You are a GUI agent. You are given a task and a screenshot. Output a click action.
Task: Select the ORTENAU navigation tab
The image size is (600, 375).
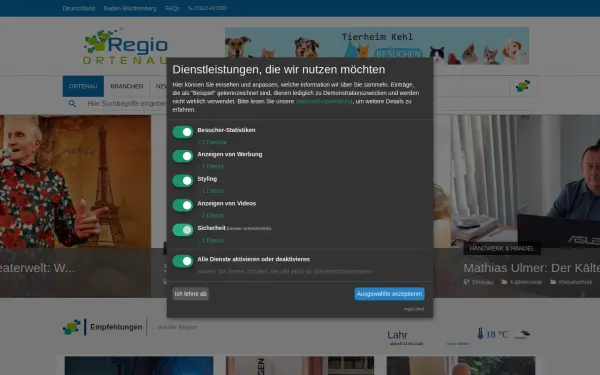(x=83, y=86)
